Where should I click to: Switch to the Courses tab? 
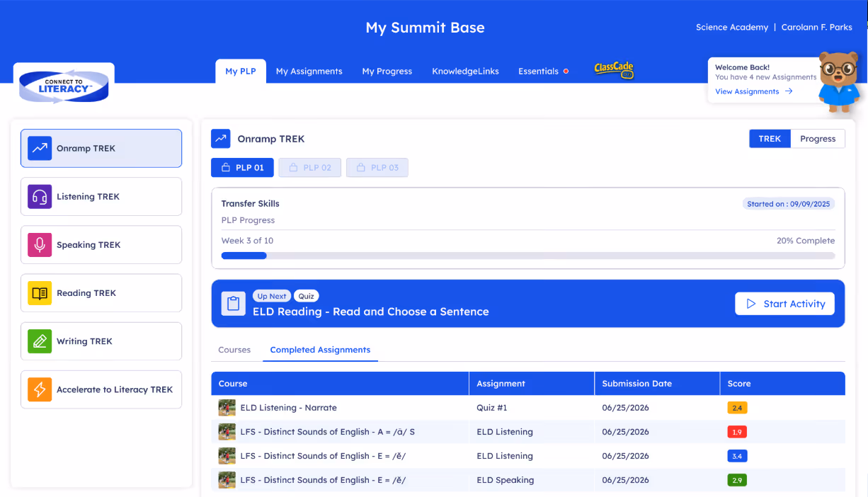234,350
